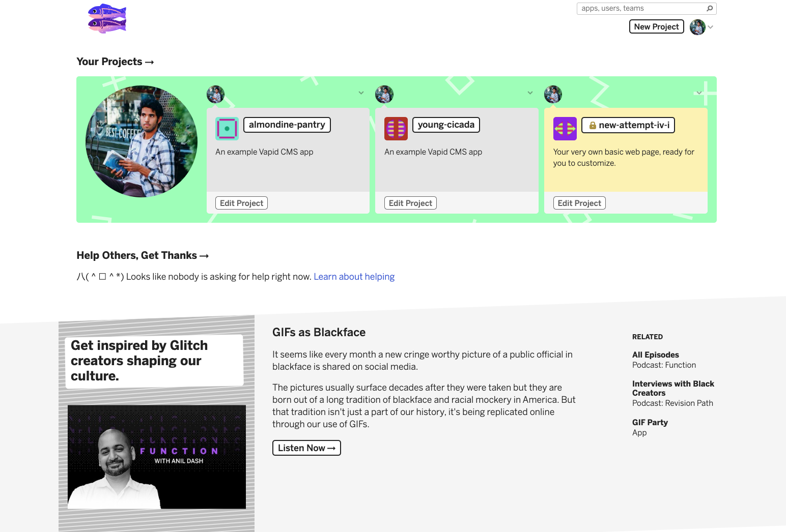Click user avatar above almondine-pantry card

coord(215,94)
